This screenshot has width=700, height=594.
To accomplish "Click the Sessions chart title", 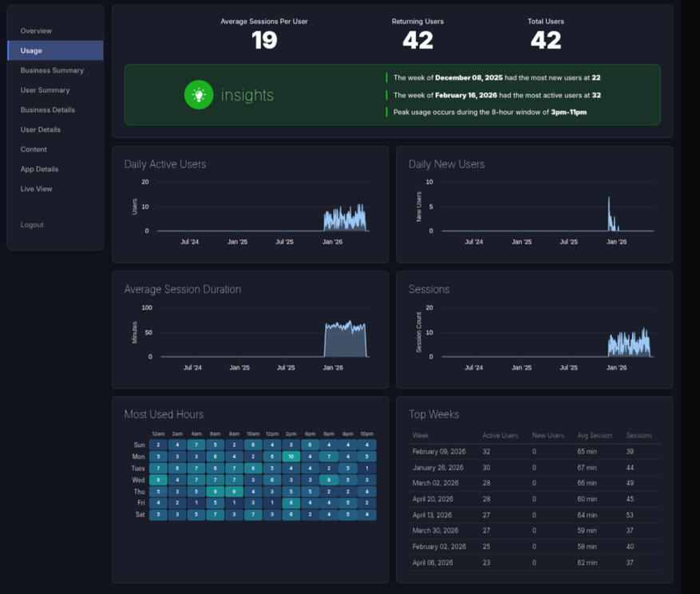I will (x=429, y=289).
